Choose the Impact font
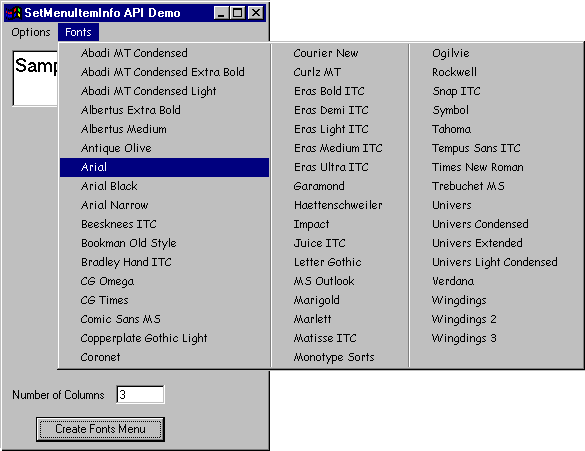 340,224
